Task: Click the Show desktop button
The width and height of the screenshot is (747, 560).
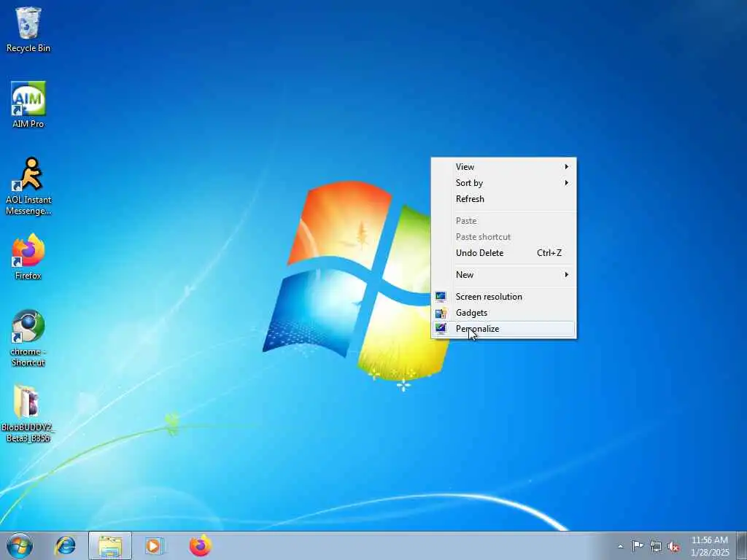Action: pyautogui.click(x=742, y=545)
